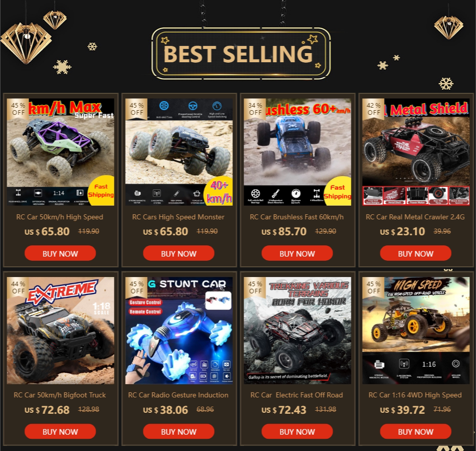Open the blue Stunt Car gesture image
This screenshot has width=476, height=451.
(x=179, y=330)
